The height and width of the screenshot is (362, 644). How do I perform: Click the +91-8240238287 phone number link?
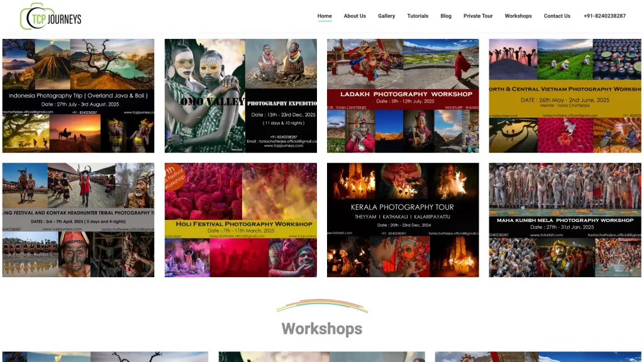(x=604, y=16)
